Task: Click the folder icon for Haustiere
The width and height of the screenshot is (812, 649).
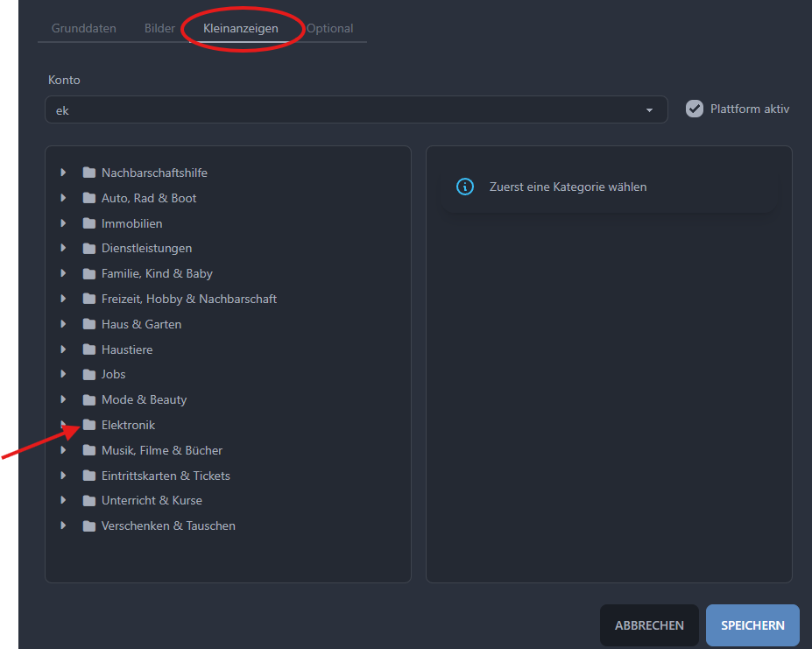Action: (x=88, y=349)
